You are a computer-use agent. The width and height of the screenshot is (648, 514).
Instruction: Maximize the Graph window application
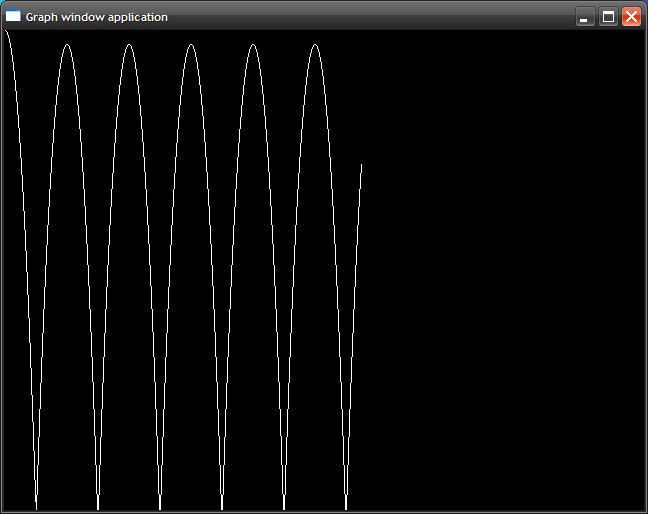pyautogui.click(x=608, y=17)
